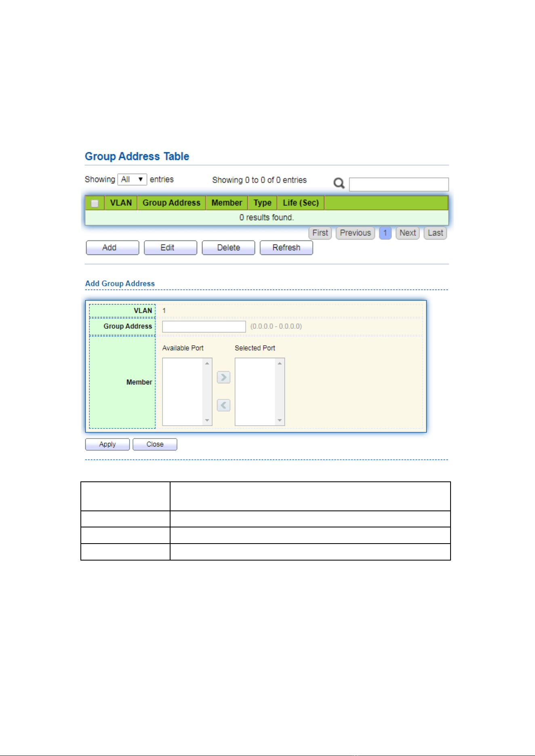Click the Add button
The image size is (535, 756).
tap(112, 248)
